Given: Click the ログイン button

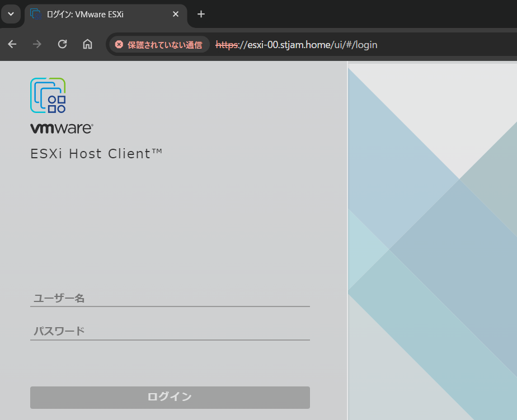Looking at the screenshot, I should [x=170, y=397].
